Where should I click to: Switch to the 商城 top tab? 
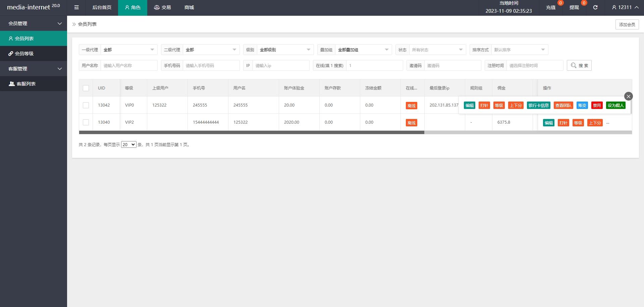pyautogui.click(x=189, y=7)
